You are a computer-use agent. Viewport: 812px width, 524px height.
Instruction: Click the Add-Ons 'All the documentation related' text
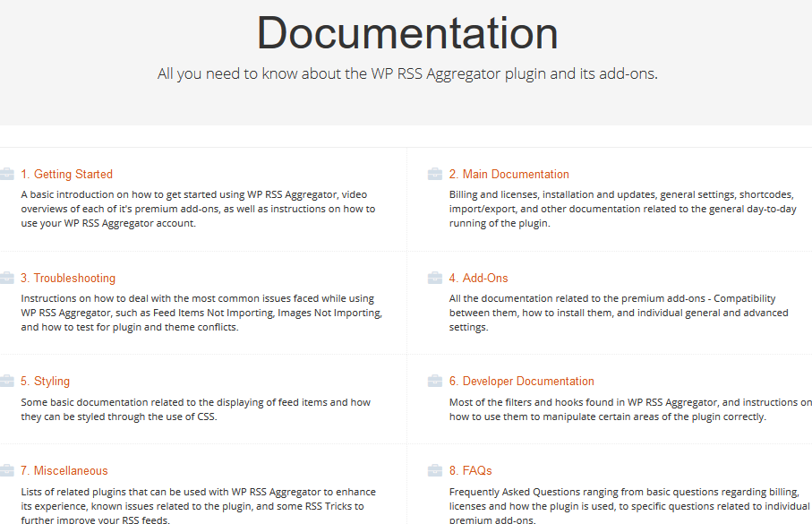[619, 313]
